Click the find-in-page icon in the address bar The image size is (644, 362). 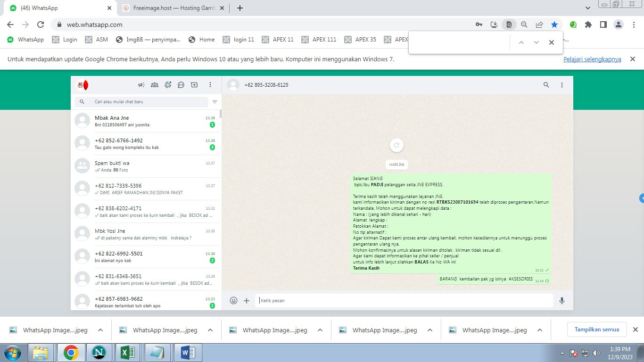click(x=509, y=25)
